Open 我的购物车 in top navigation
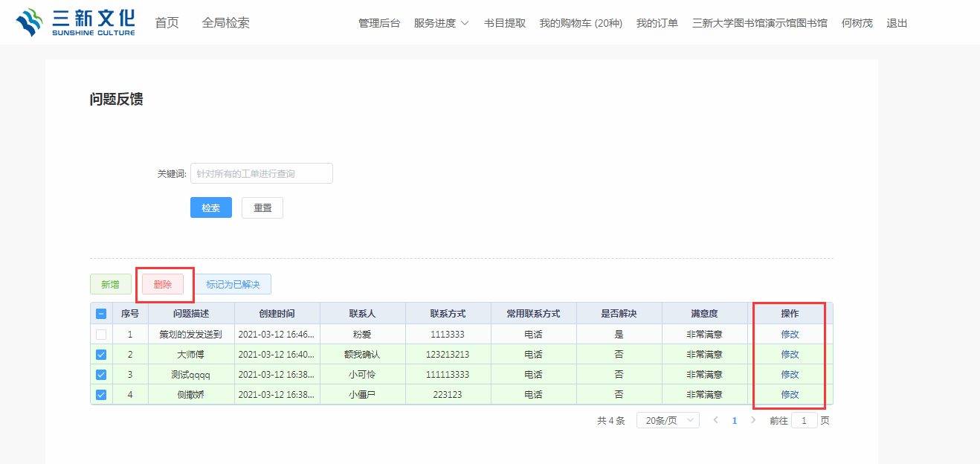 coord(581,23)
